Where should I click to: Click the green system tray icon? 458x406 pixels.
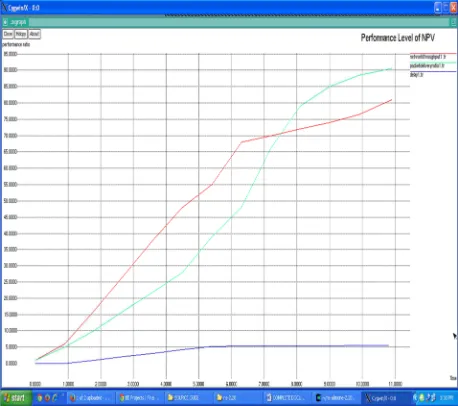click(422, 397)
